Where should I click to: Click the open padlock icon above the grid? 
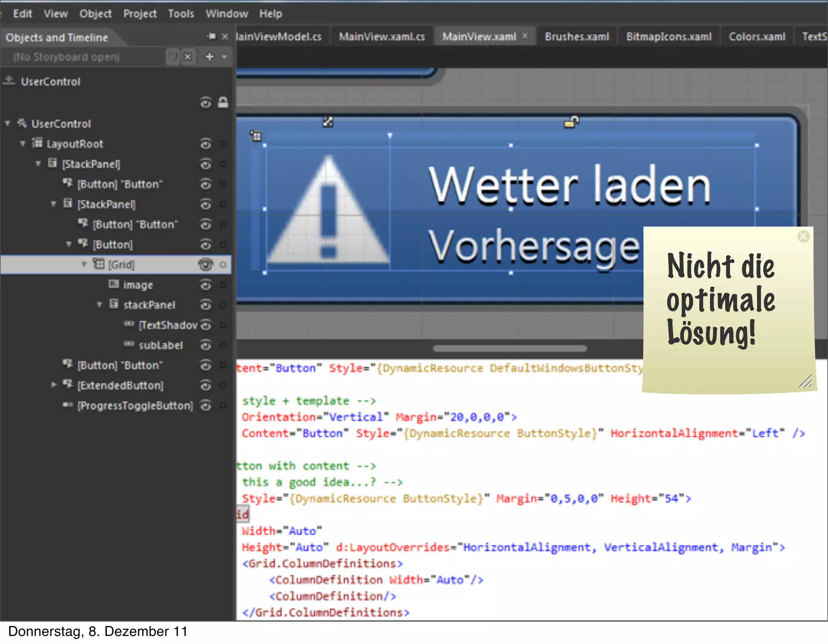(571, 121)
